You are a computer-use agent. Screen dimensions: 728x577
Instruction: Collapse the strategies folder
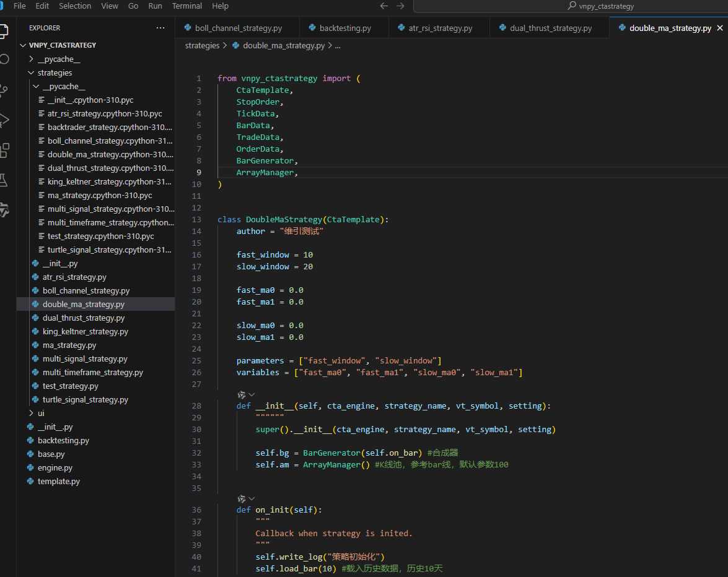pos(31,73)
